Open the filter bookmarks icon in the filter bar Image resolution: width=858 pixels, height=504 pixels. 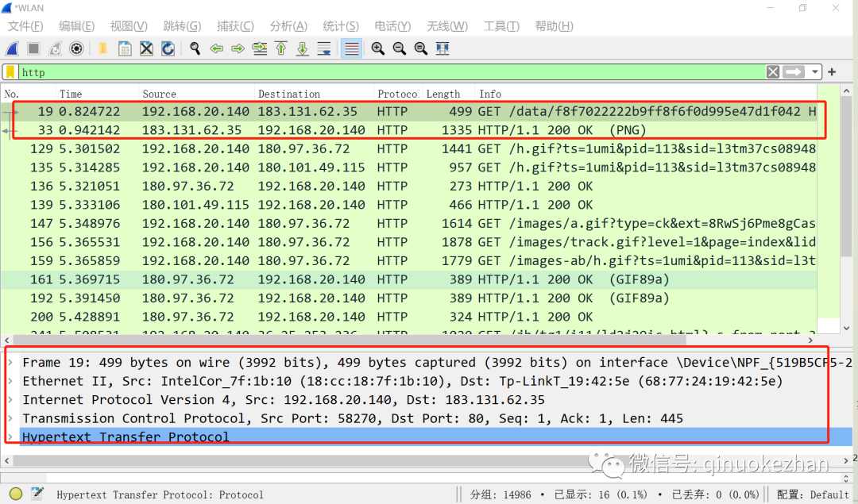(x=10, y=72)
